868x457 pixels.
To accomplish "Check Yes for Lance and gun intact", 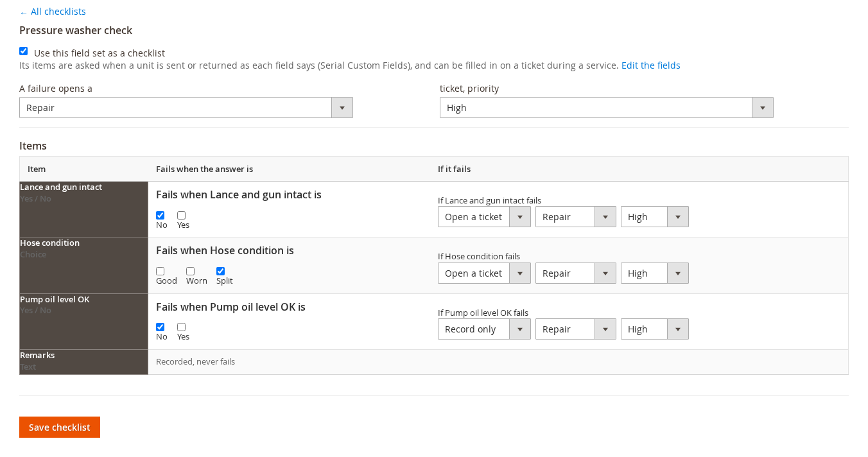I will (182, 216).
